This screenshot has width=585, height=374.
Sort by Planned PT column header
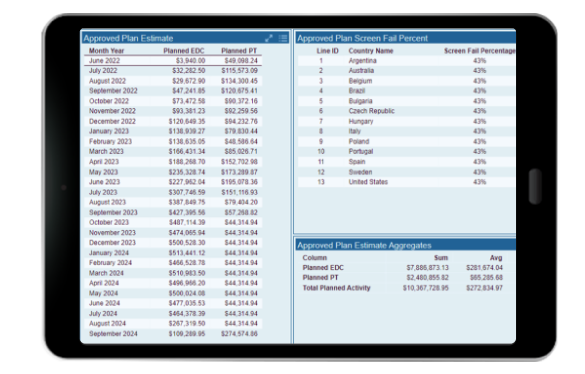point(239,51)
